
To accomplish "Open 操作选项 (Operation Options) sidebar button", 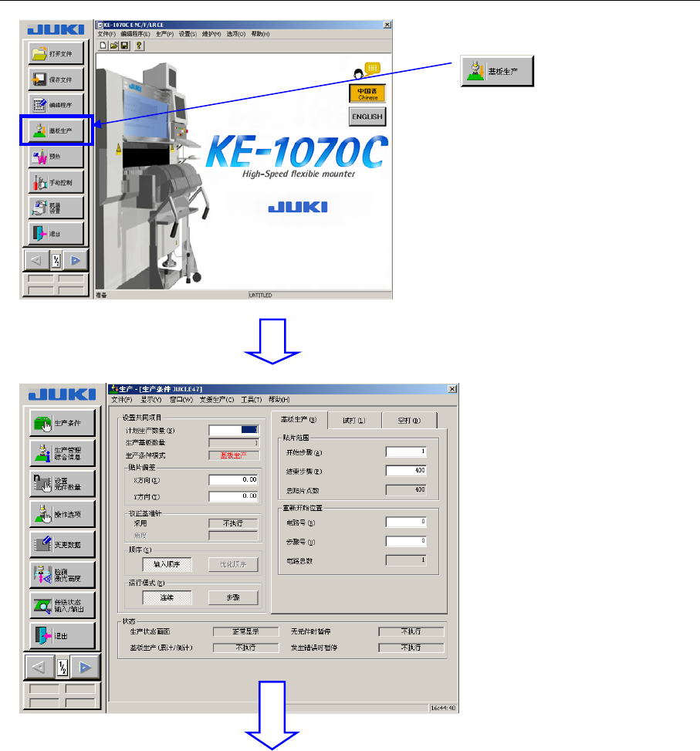I will [x=63, y=514].
